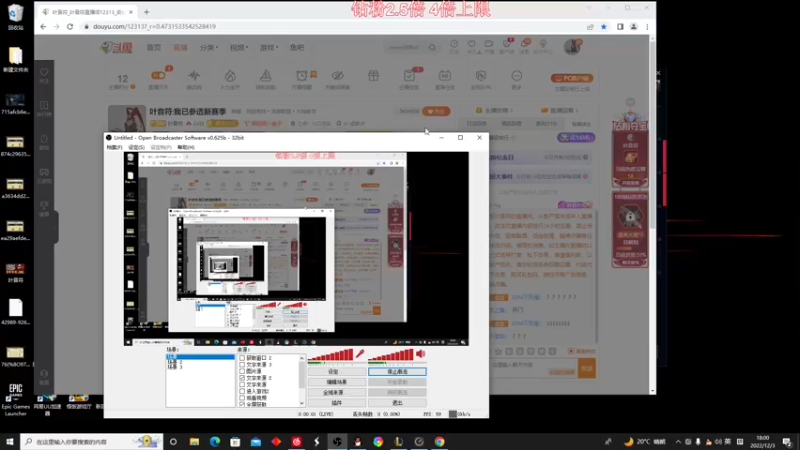The height and width of the screenshot is (450, 800).
Task: Adjust the desktop audio volume bar in OBS
Action: click(391, 356)
